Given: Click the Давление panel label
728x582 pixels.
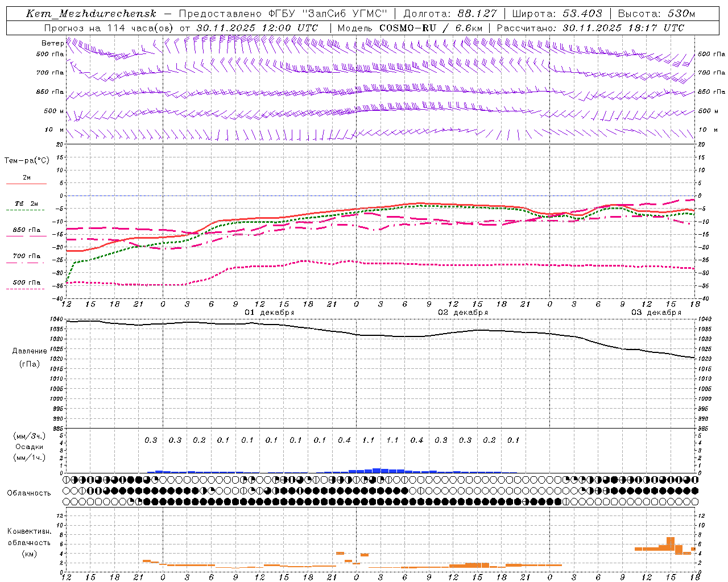Looking at the screenshot, I should (30, 351).
